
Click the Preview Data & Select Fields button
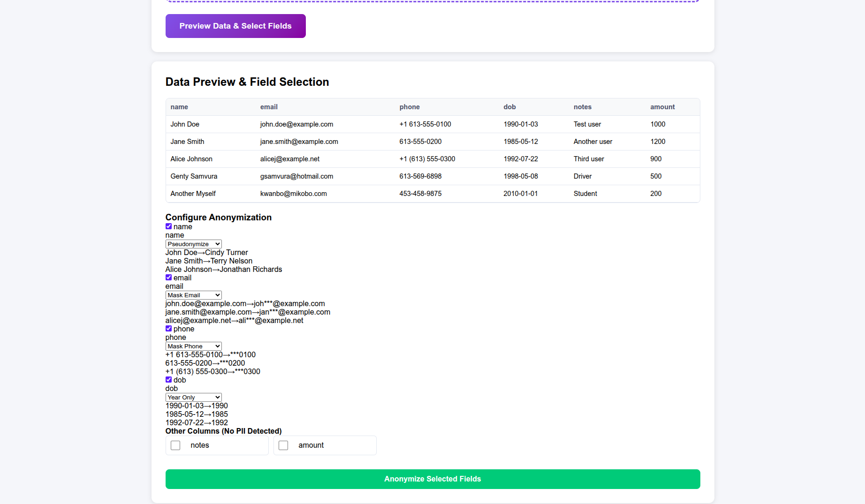[235, 26]
